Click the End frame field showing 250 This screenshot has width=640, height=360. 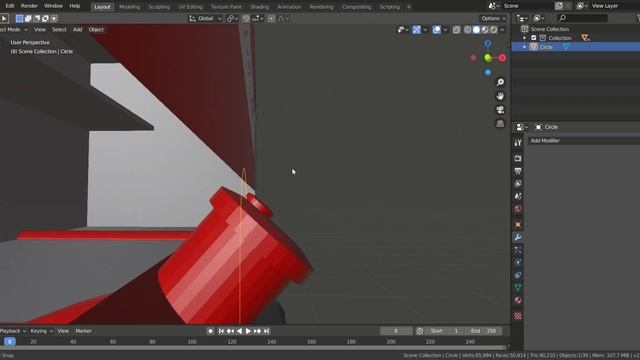[484, 331]
